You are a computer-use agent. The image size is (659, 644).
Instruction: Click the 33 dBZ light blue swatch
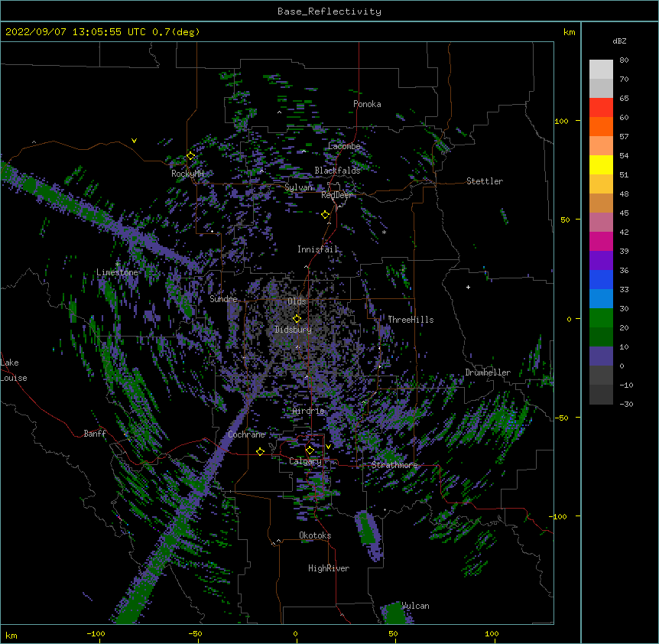coord(601,298)
